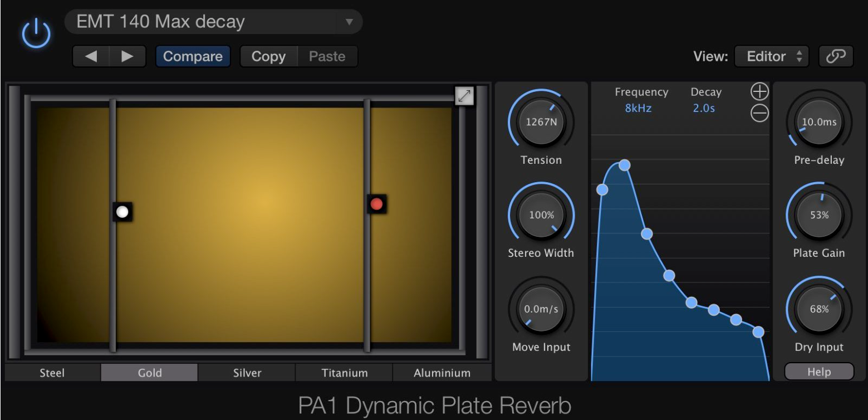Screen dimensions: 868x420
Task: Click the Help button
Action: point(819,372)
